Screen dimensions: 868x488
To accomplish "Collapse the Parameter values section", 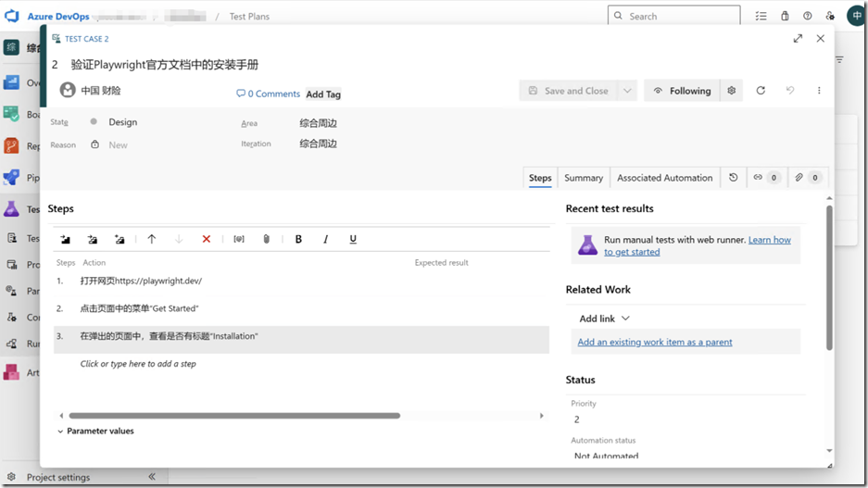I will 95,431.
